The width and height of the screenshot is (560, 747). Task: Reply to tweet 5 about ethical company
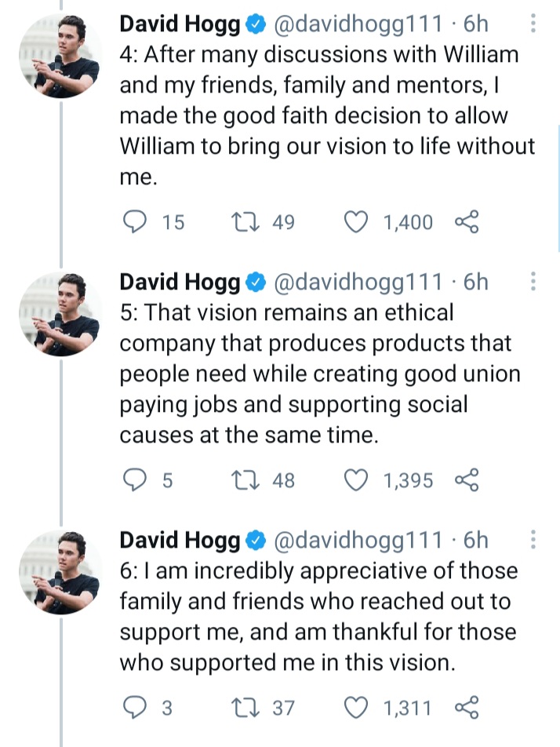point(139,480)
